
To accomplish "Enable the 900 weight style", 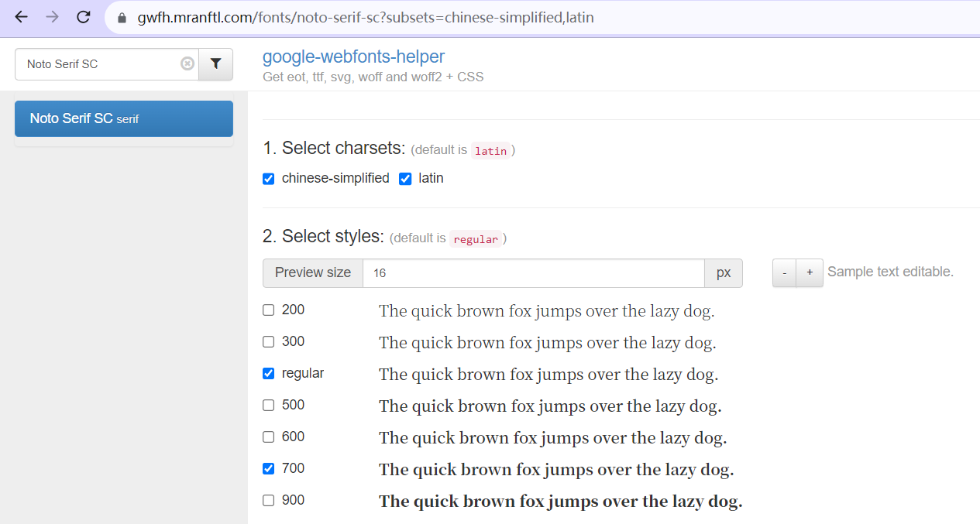I will (x=269, y=500).
